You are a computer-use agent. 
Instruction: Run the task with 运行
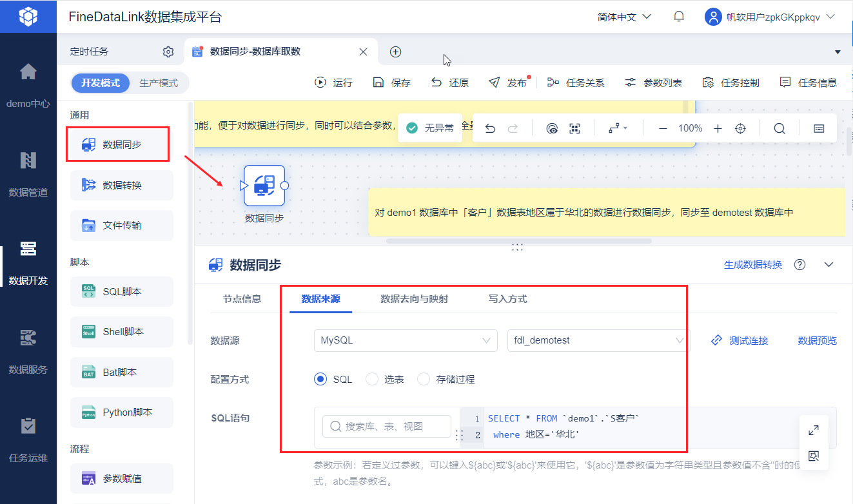coord(333,82)
